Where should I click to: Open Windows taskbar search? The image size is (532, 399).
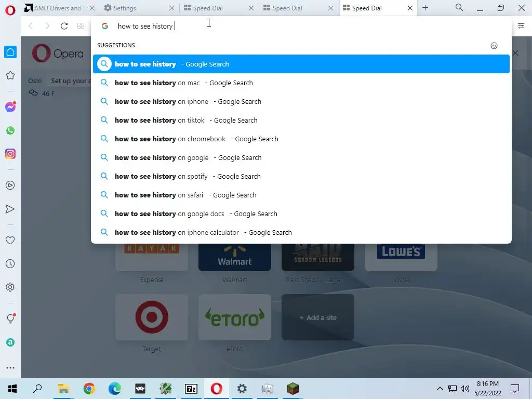pyautogui.click(x=37, y=389)
